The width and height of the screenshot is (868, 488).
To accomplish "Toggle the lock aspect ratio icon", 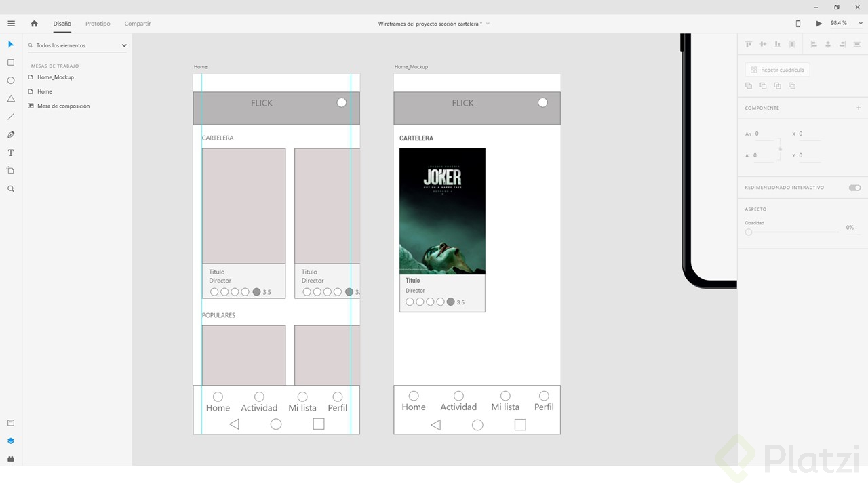I will click(x=781, y=148).
